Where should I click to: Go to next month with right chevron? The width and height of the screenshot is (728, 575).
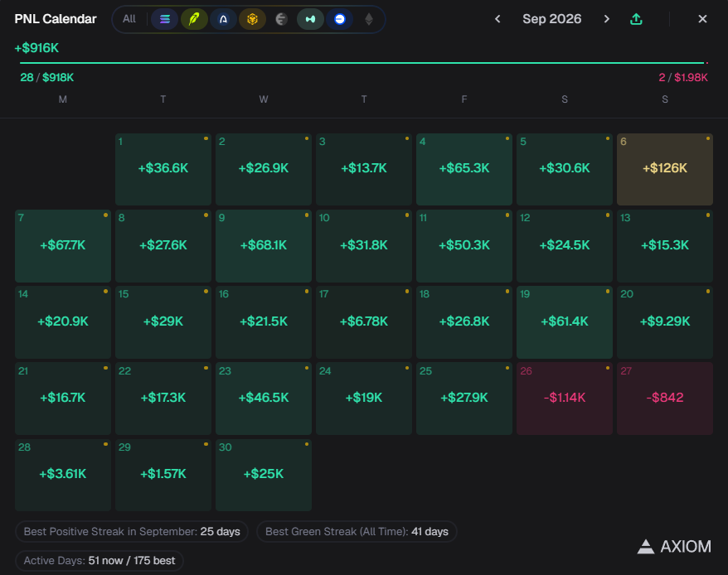(606, 19)
